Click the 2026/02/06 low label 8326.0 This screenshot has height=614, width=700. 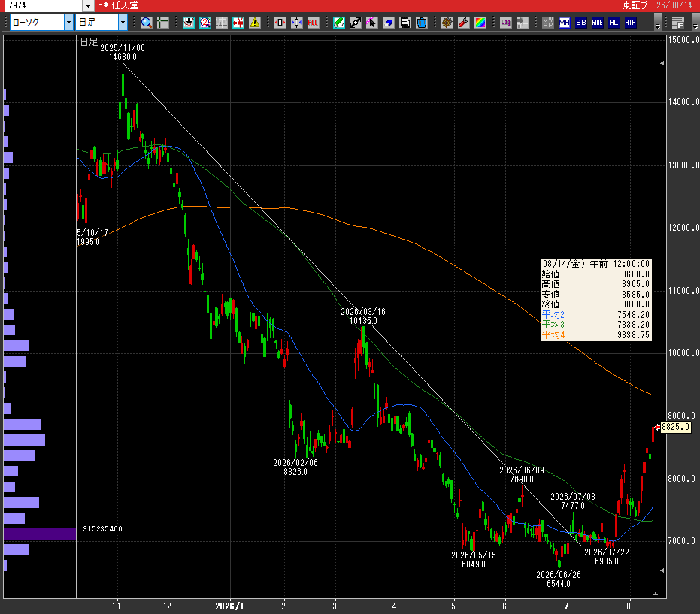click(295, 472)
